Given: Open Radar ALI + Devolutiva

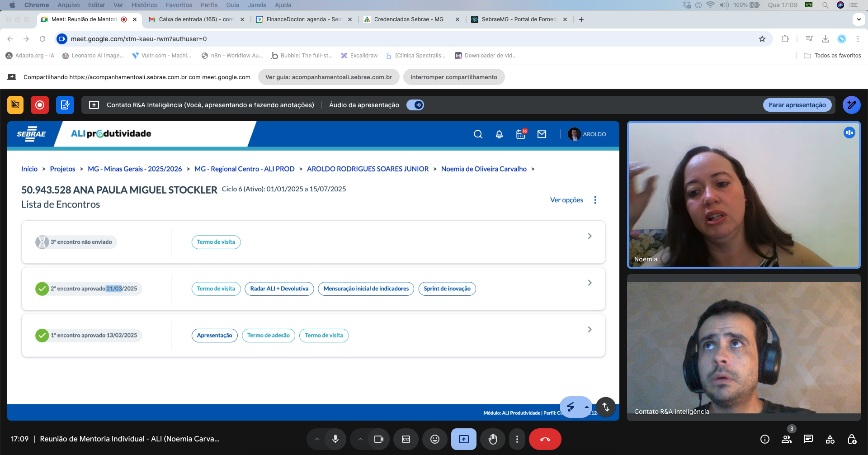Looking at the screenshot, I should (279, 289).
